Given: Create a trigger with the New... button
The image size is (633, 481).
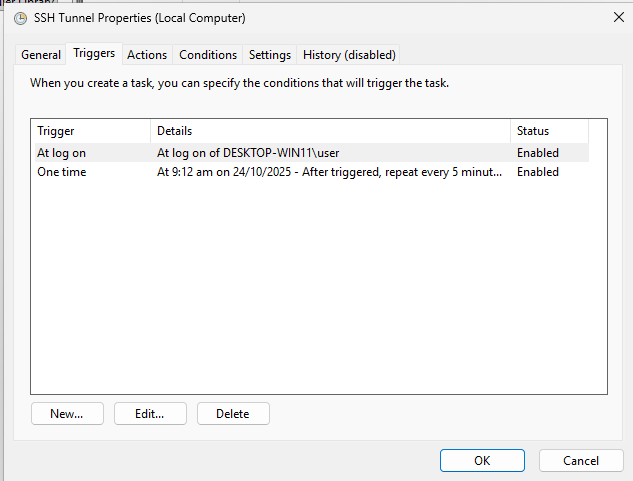Looking at the screenshot, I should click(68, 413).
